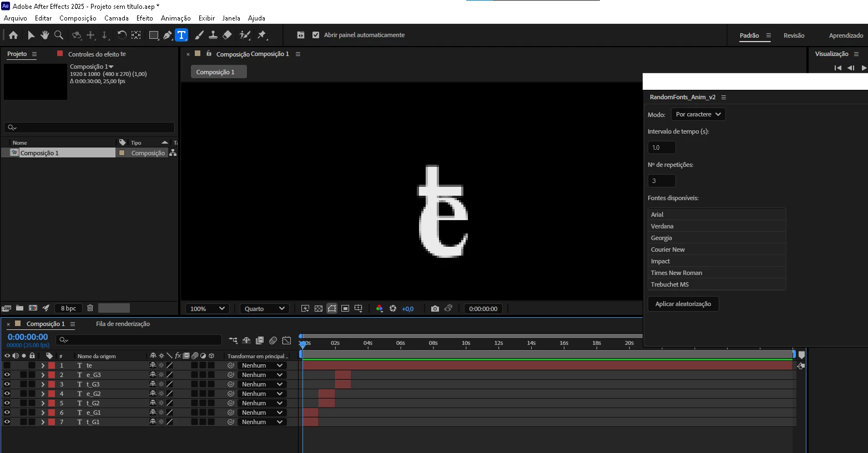Select the Clone Stamp tool
Viewport: 868px width, 453px height.
pyautogui.click(x=213, y=35)
